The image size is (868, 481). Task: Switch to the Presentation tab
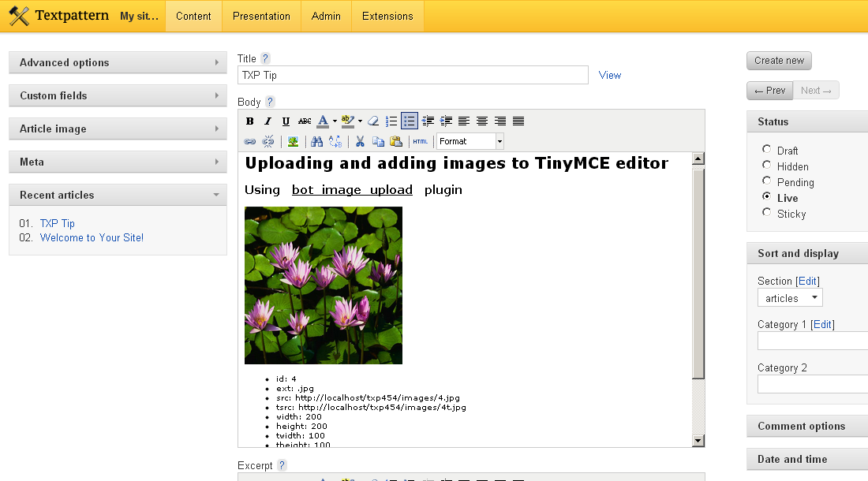(x=261, y=16)
